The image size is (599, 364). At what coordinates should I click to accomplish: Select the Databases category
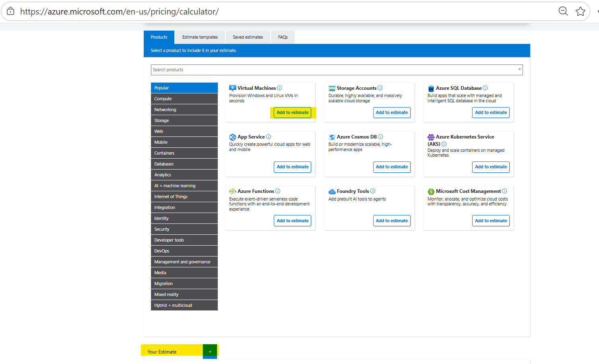pyautogui.click(x=184, y=164)
